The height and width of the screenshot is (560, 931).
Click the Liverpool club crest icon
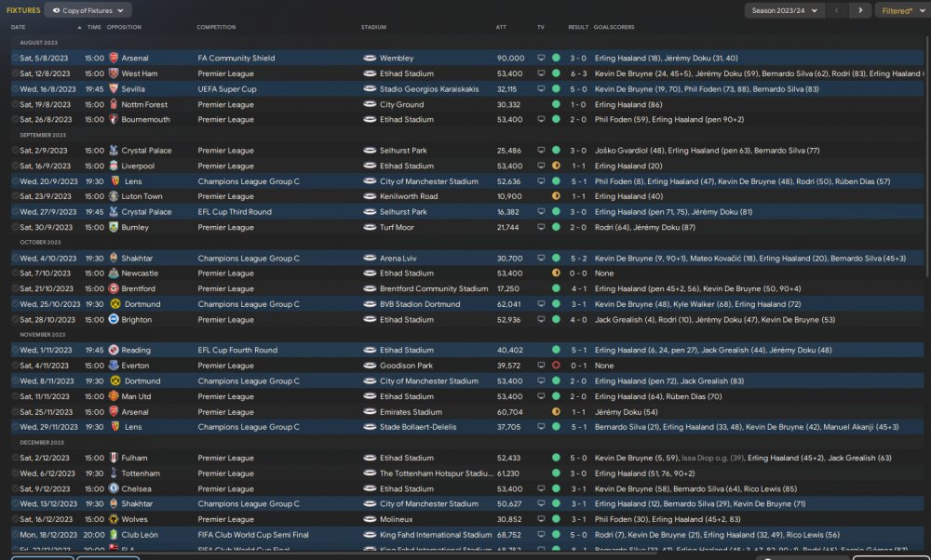pyautogui.click(x=114, y=166)
